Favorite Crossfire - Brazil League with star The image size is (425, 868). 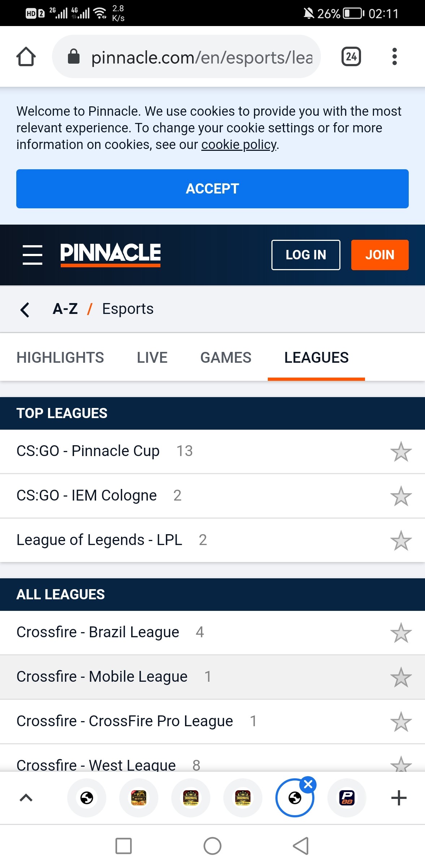pyautogui.click(x=401, y=633)
